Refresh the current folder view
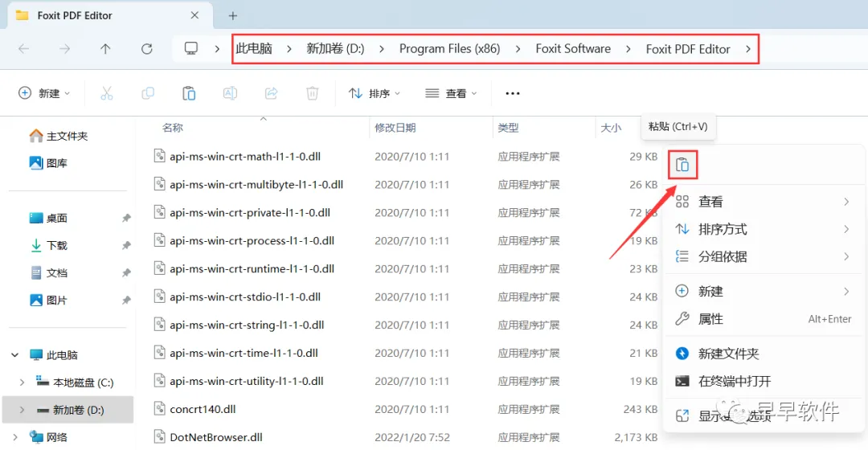The image size is (868, 450). pyautogui.click(x=147, y=49)
